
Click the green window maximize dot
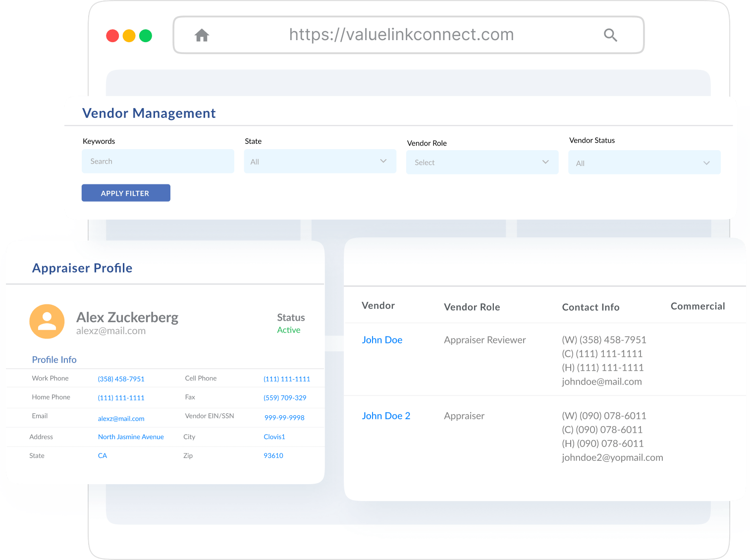point(146,36)
